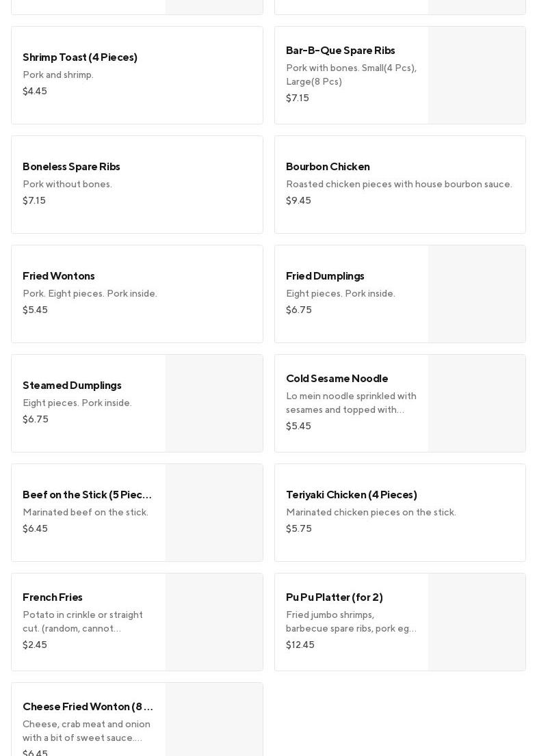Select the Bar-B-Que Spare Ribs title
Image resolution: width=537 pixels, height=756 pixels.
[340, 51]
